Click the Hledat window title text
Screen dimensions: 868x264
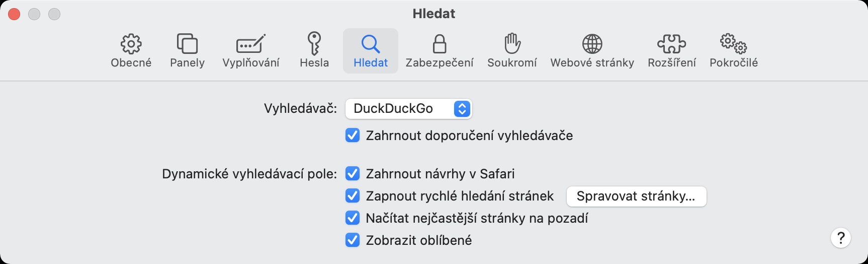(x=433, y=14)
